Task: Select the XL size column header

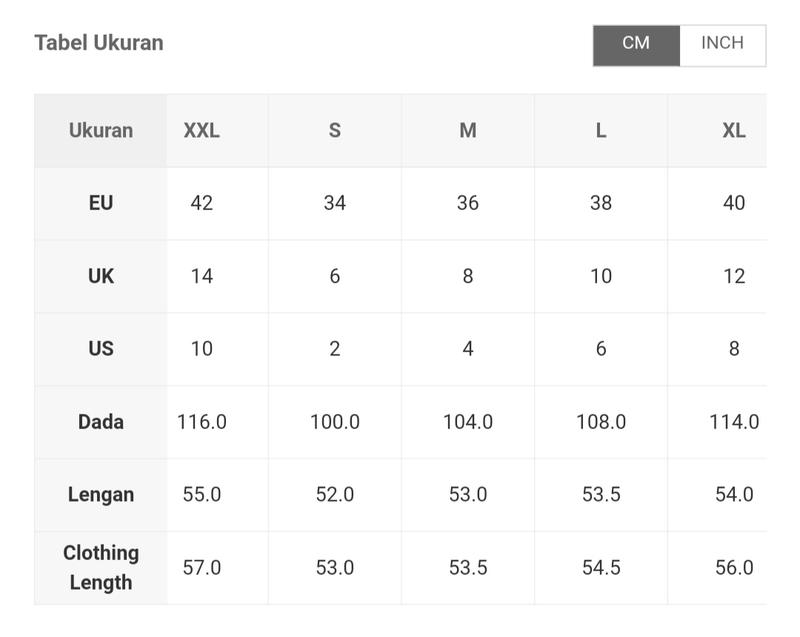Action: click(x=734, y=131)
